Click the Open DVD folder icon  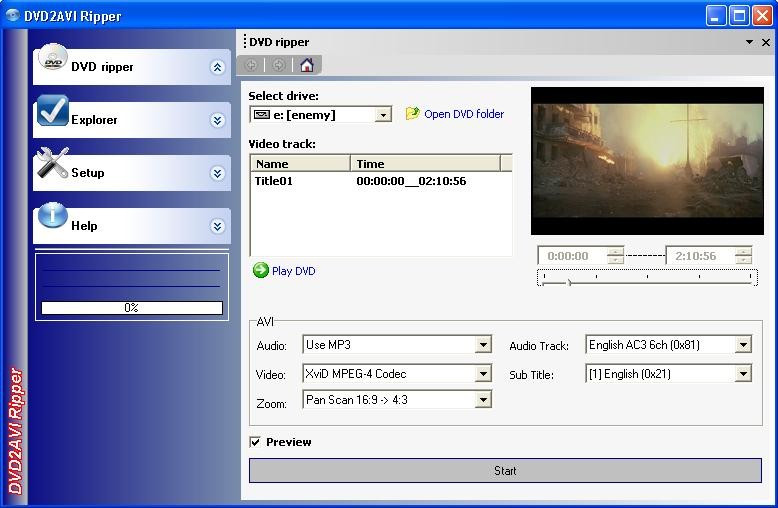tap(412, 114)
